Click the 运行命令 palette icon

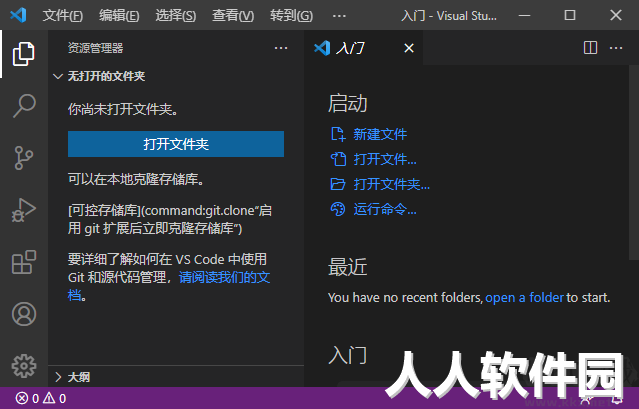[x=338, y=209]
